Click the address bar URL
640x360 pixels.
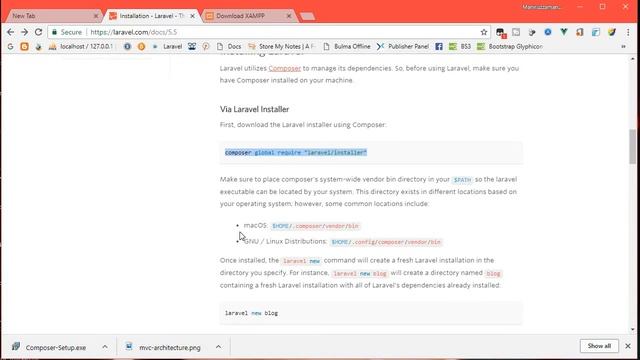133,32
